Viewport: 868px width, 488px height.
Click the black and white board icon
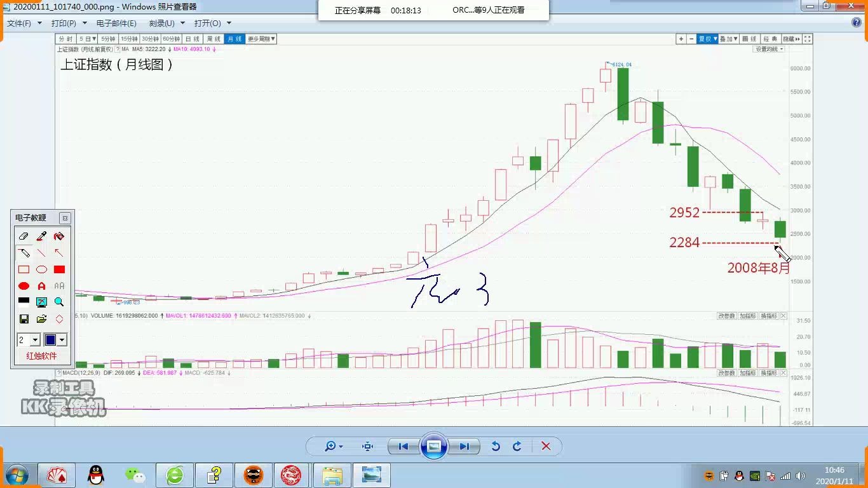(24, 302)
